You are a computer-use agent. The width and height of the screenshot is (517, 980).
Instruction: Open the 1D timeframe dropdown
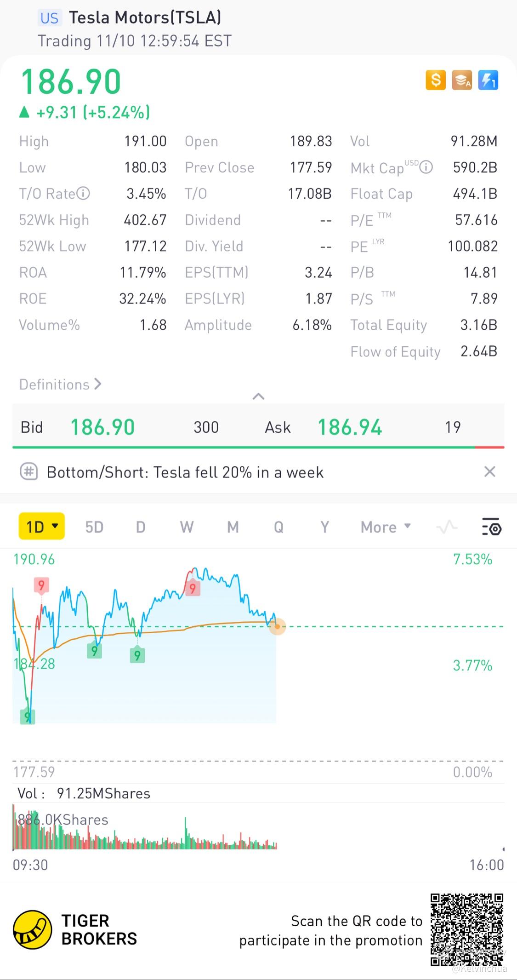point(41,527)
